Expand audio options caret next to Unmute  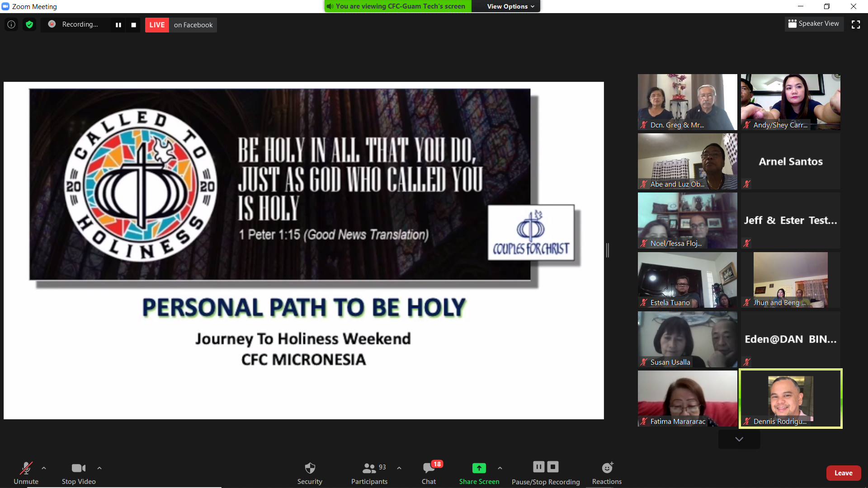(44, 468)
